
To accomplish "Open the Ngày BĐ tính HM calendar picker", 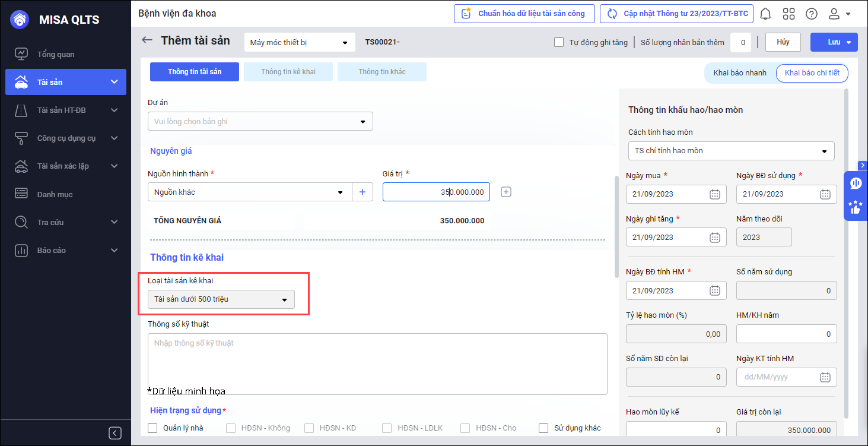I will pyautogui.click(x=715, y=291).
